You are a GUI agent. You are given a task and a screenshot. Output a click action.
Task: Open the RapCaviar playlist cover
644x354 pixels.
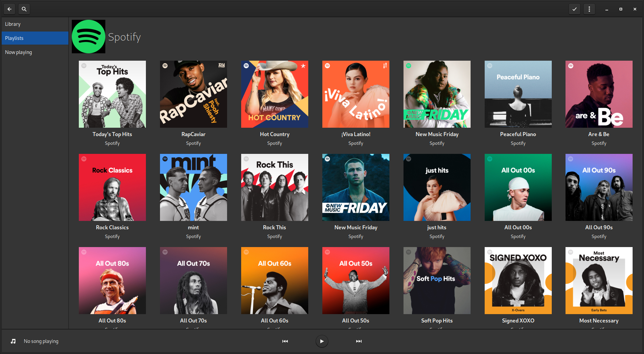point(194,94)
